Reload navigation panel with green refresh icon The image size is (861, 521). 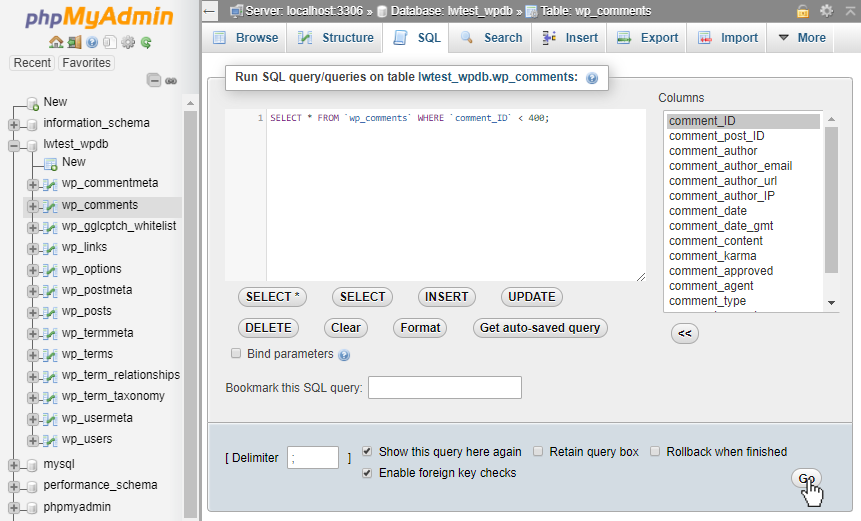click(146, 42)
